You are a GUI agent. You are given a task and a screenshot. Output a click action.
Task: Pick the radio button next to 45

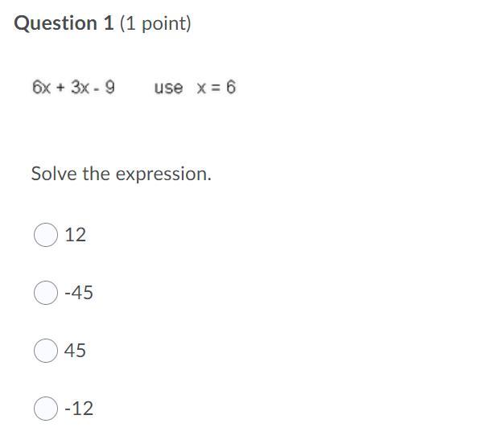[46, 351]
